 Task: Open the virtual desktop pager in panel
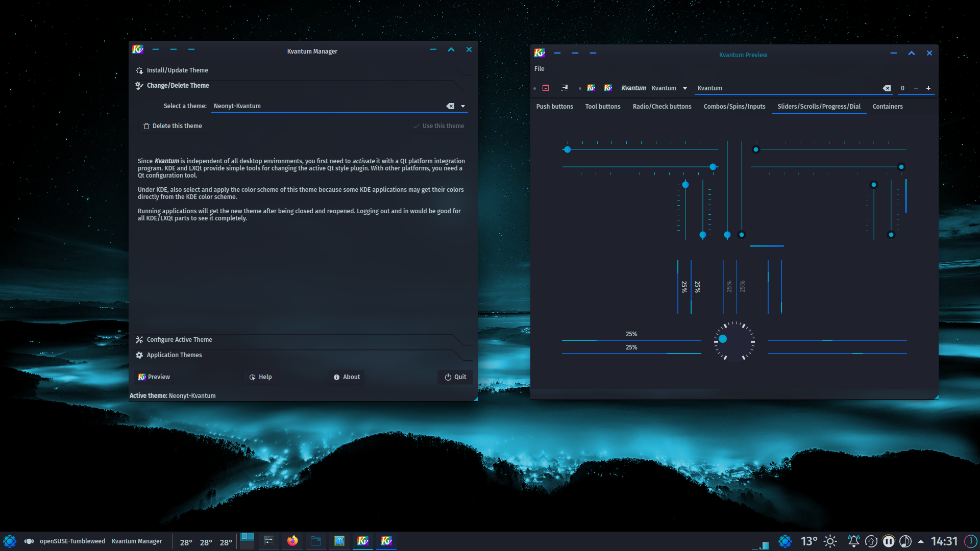(x=247, y=541)
